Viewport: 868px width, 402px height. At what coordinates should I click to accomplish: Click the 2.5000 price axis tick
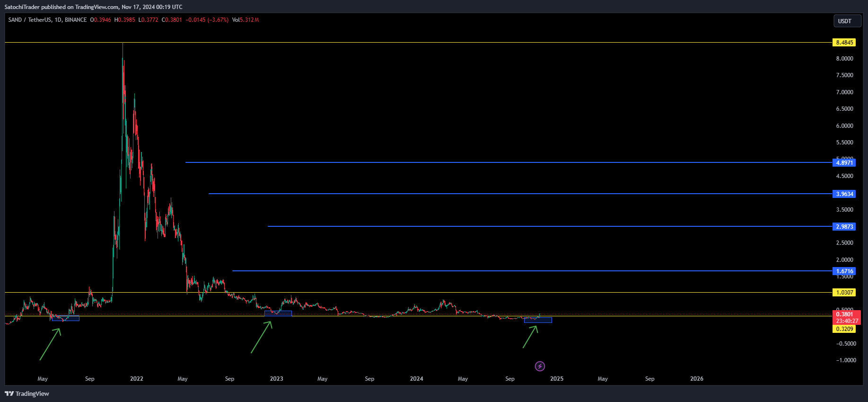845,243
